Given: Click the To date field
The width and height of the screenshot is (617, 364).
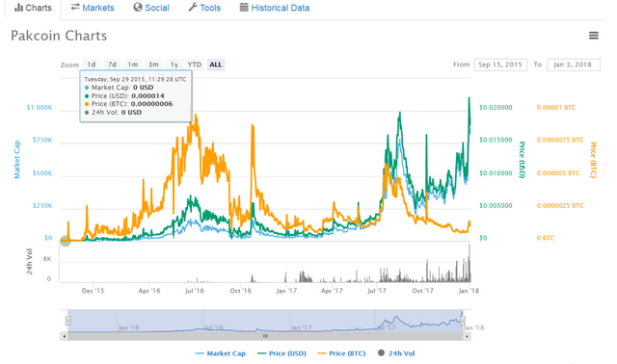Looking at the screenshot, I should (574, 65).
